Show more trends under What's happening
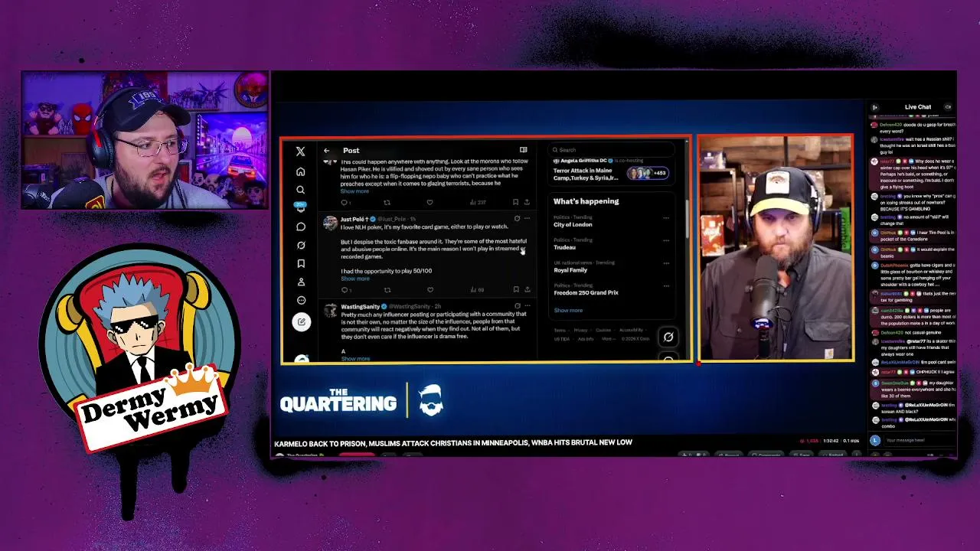 (x=568, y=311)
